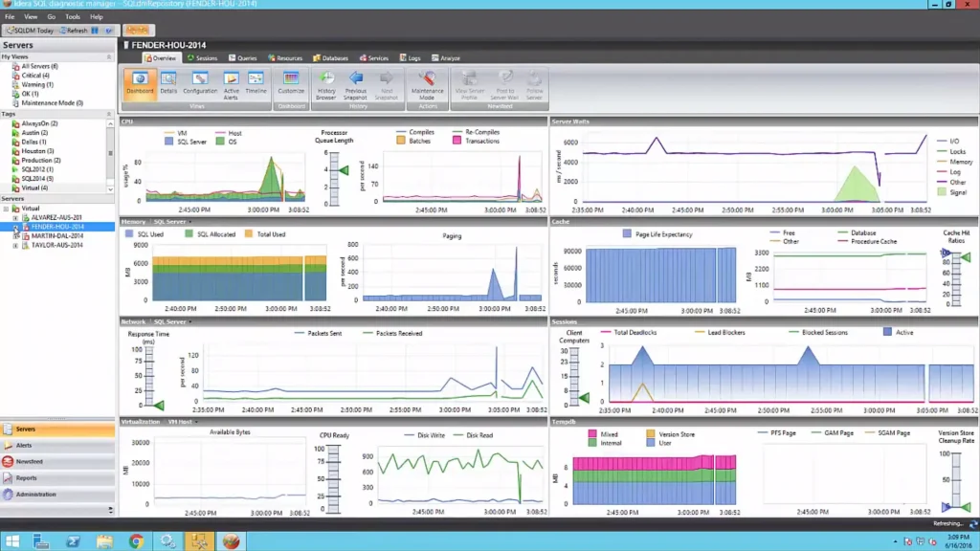Select Maintenance Mode (0) view
980x551 pixels.
(x=52, y=103)
